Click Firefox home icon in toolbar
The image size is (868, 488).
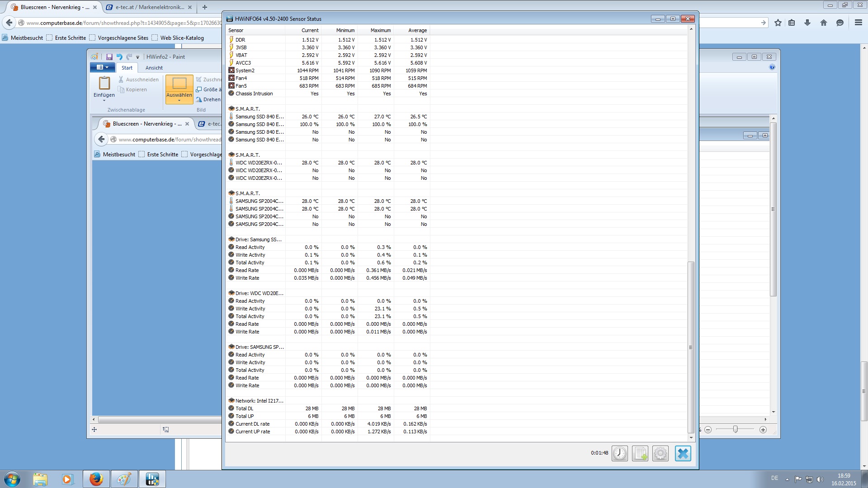pyautogui.click(x=823, y=23)
